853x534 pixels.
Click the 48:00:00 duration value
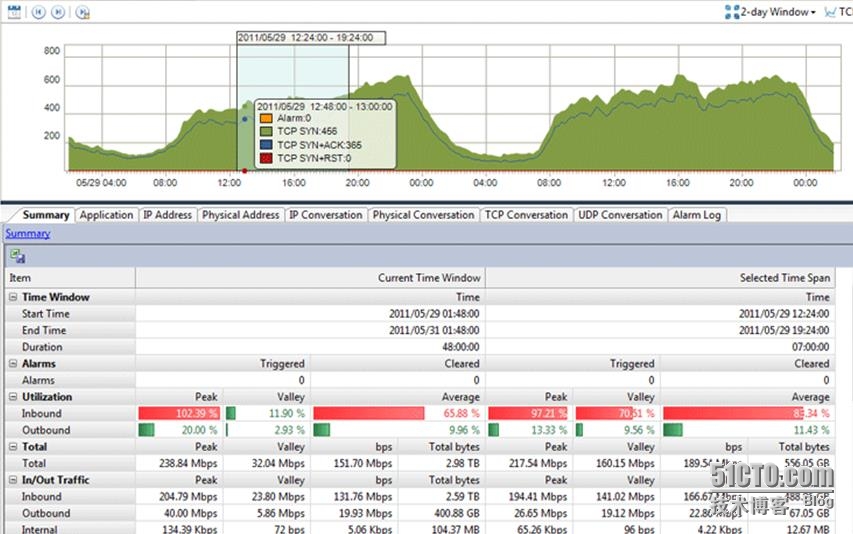pos(460,347)
